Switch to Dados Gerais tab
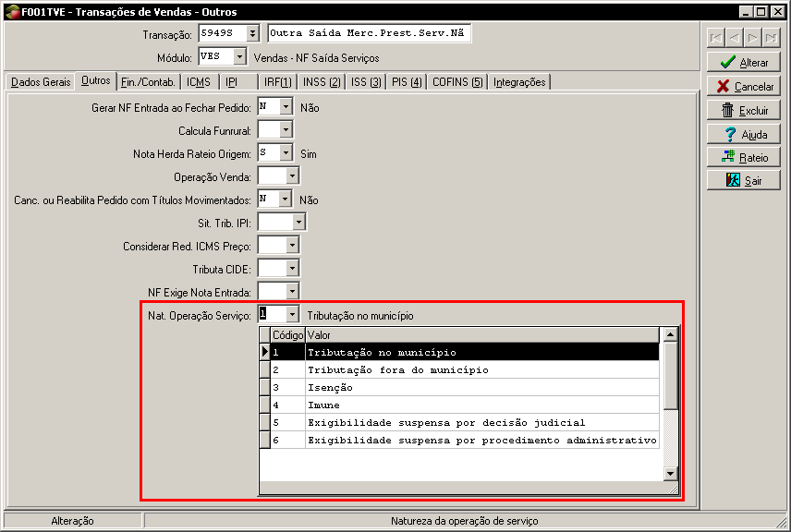Image resolution: width=791 pixels, height=532 pixels. point(41,82)
